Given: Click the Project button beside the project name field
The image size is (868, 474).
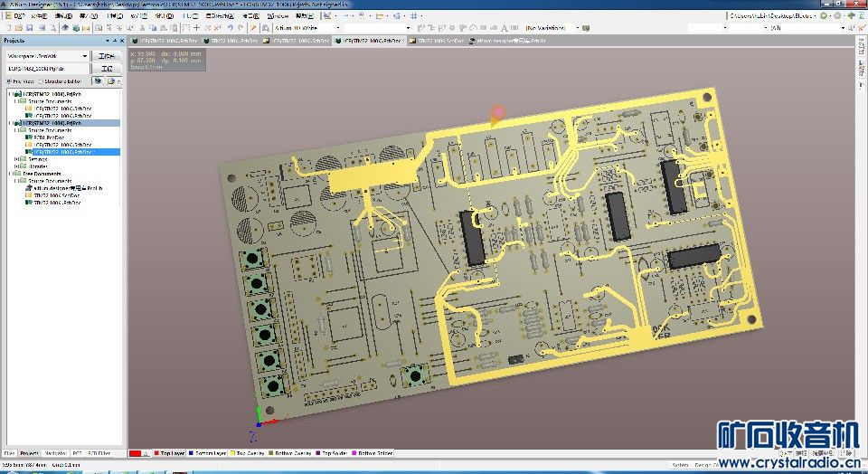Looking at the screenshot, I should click(107, 69).
